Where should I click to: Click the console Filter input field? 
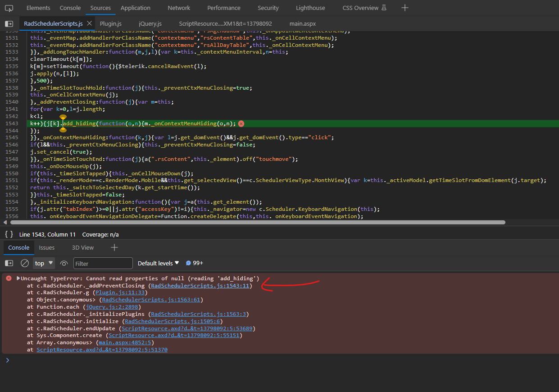(103, 263)
